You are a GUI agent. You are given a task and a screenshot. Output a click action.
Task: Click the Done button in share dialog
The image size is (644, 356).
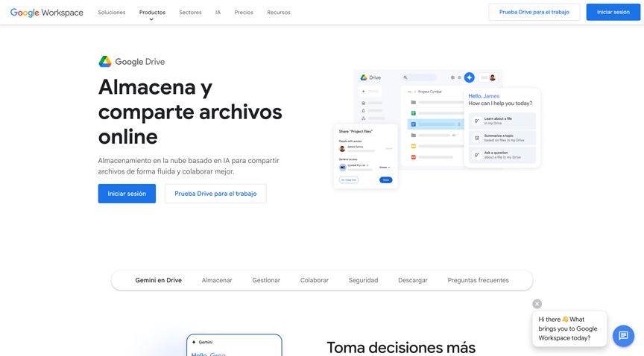pos(385,179)
